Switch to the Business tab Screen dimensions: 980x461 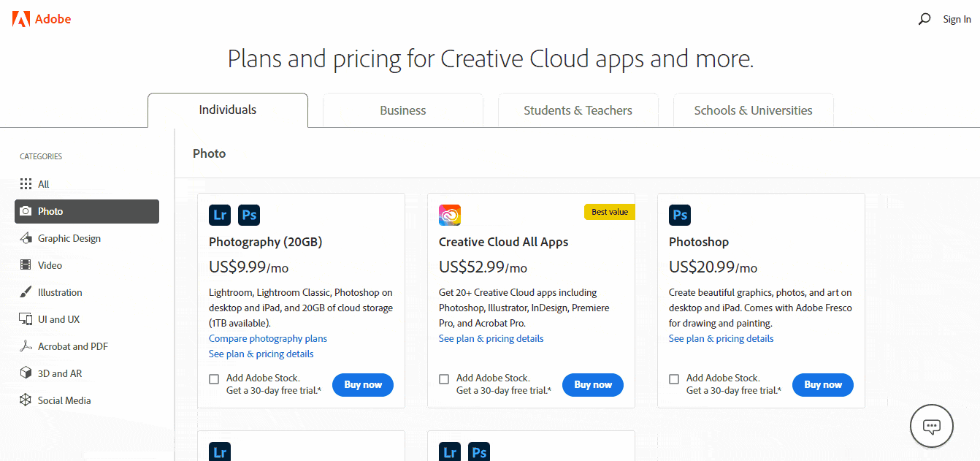point(403,110)
